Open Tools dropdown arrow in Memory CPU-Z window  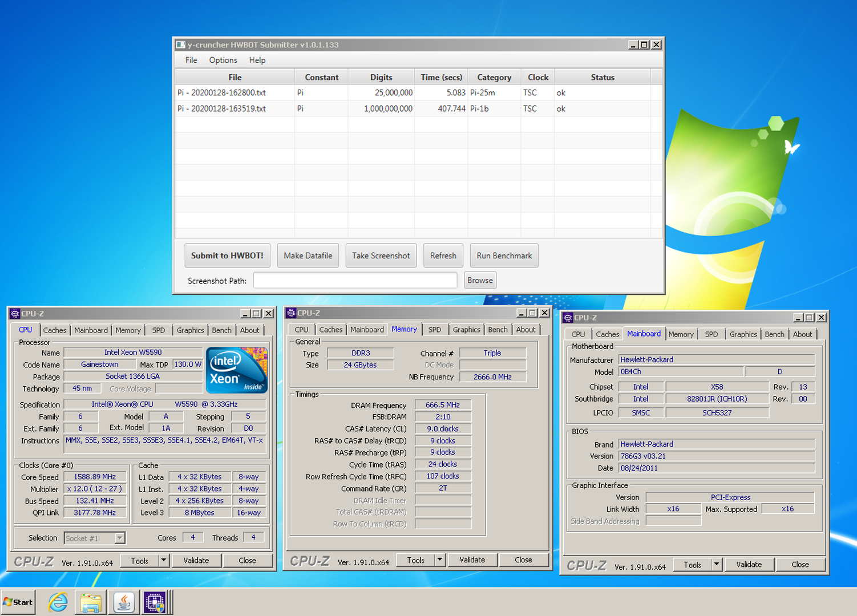click(x=440, y=560)
